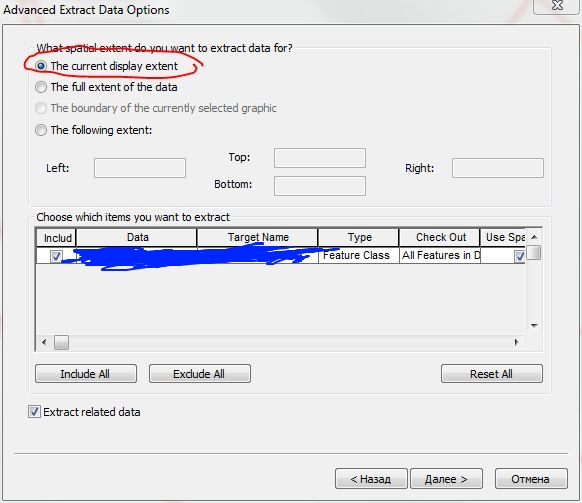This screenshot has width=582, height=503.
Task: Proceed with the Далее button
Action: pyautogui.click(x=446, y=479)
